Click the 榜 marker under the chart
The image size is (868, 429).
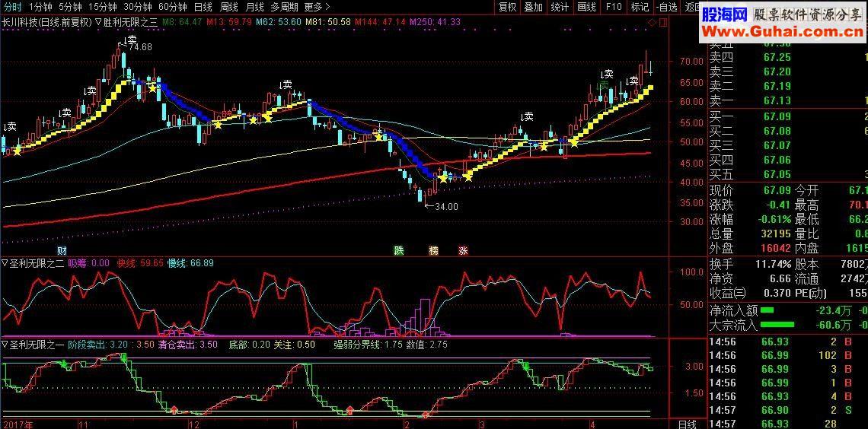(x=433, y=250)
